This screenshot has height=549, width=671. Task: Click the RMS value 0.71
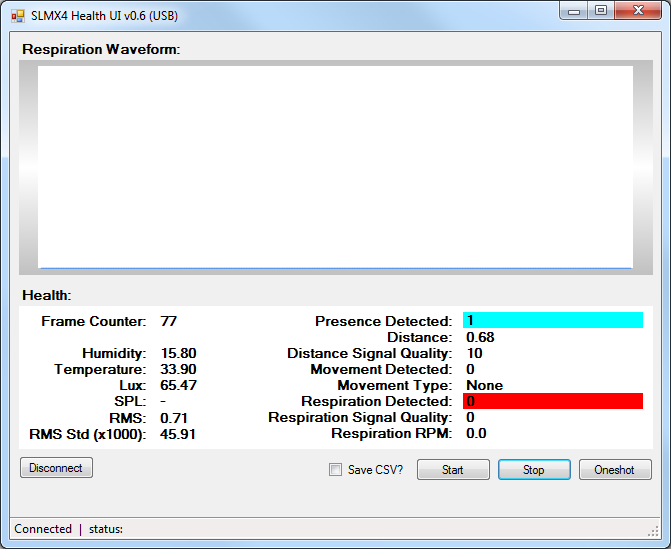[174, 418]
